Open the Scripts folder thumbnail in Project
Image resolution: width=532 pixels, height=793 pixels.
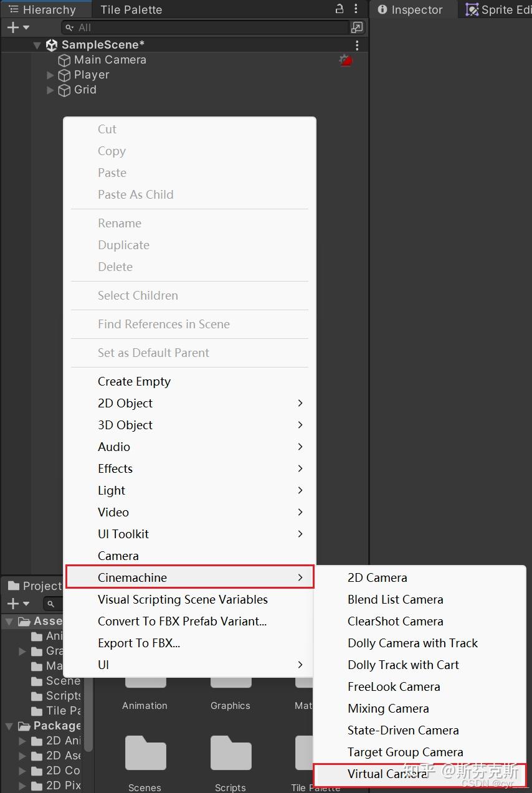point(230,755)
